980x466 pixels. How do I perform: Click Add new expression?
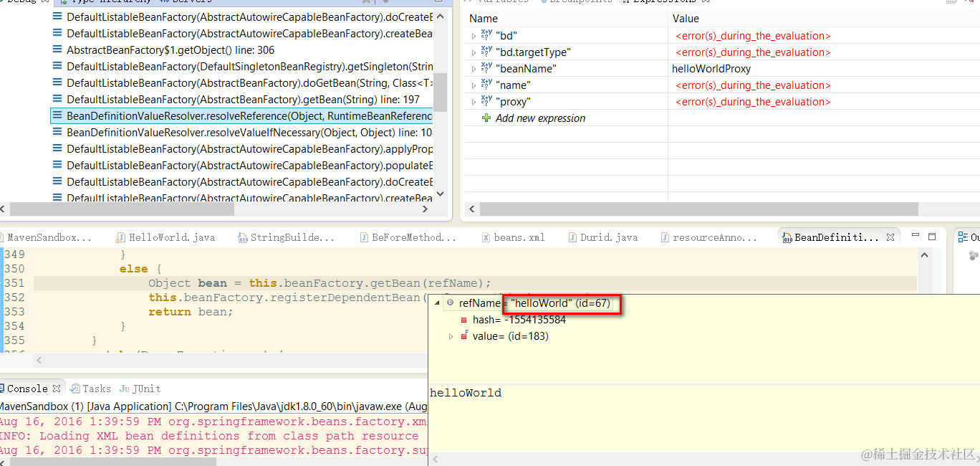click(540, 118)
